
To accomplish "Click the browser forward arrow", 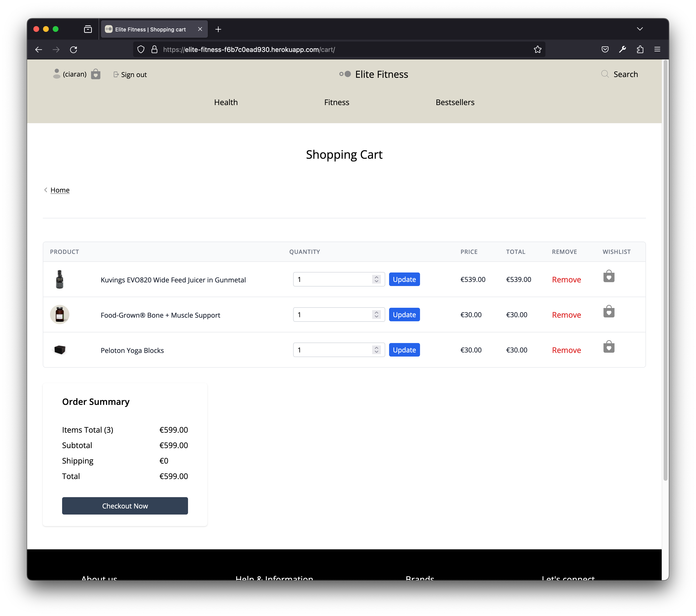I will click(x=56, y=50).
